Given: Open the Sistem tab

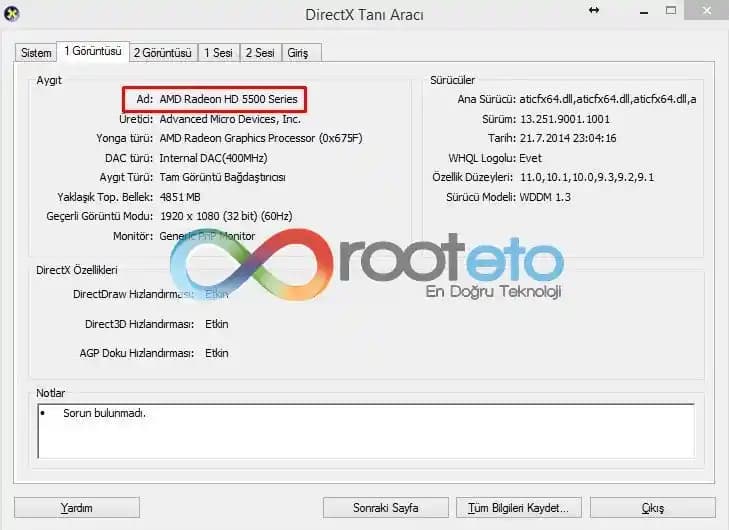Looking at the screenshot, I should point(36,53).
